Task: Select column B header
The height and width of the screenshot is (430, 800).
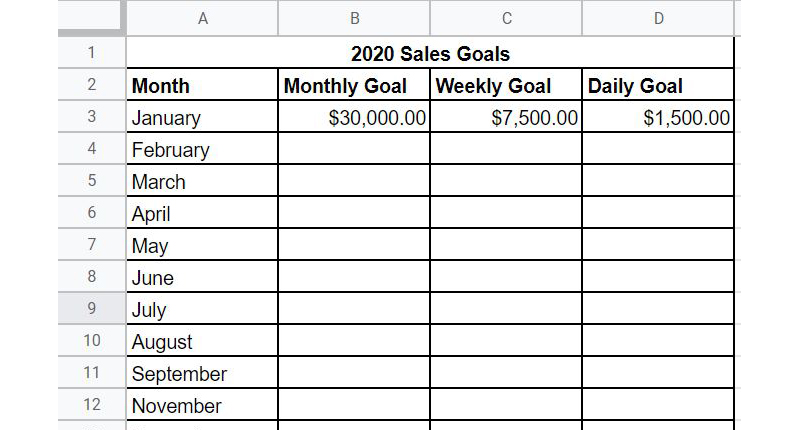Action: click(x=354, y=17)
